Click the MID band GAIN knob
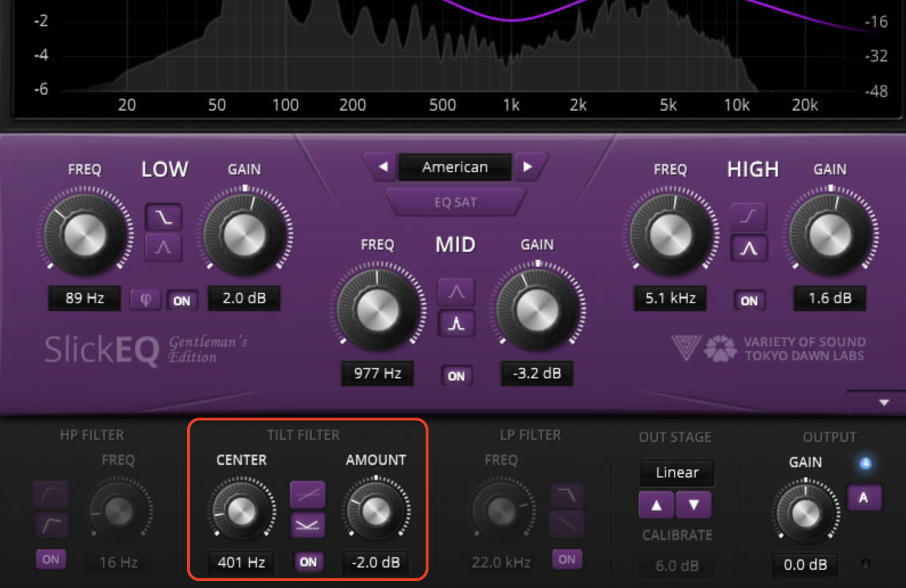This screenshot has height=588, width=906. (537, 310)
